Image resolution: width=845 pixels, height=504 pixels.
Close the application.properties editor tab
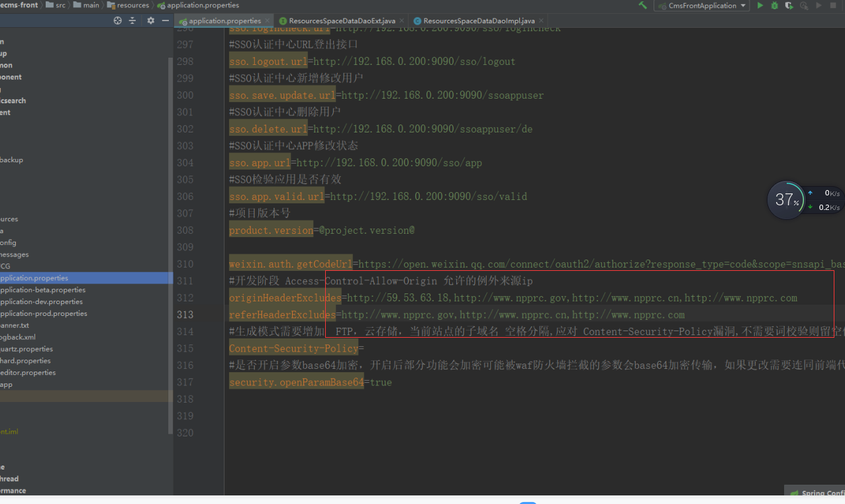pos(268,21)
